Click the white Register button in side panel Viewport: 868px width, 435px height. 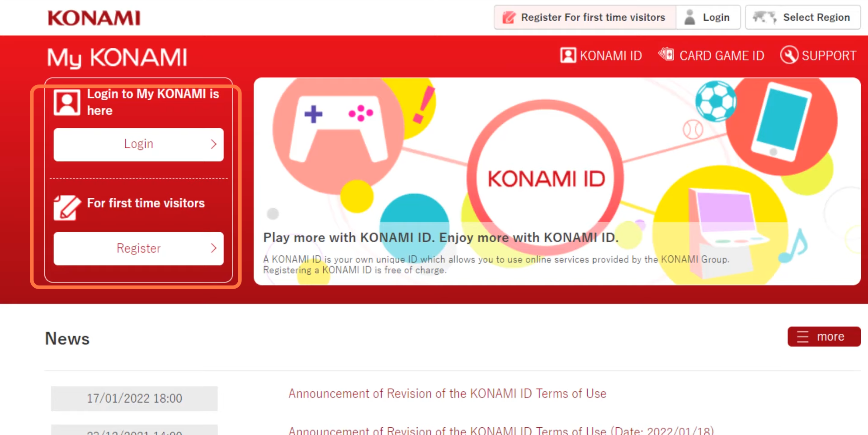click(138, 248)
